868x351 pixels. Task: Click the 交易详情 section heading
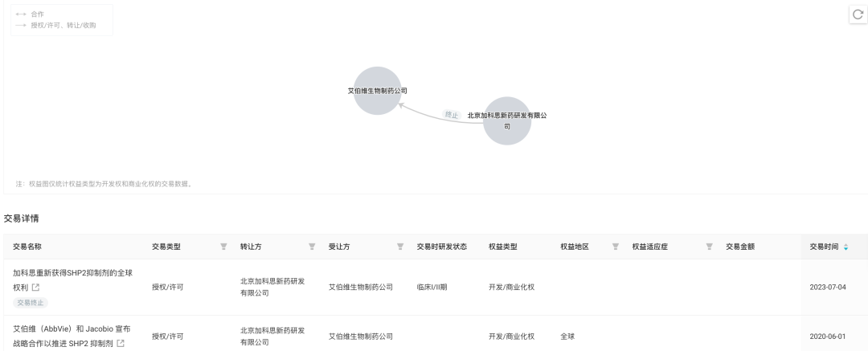click(21, 218)
